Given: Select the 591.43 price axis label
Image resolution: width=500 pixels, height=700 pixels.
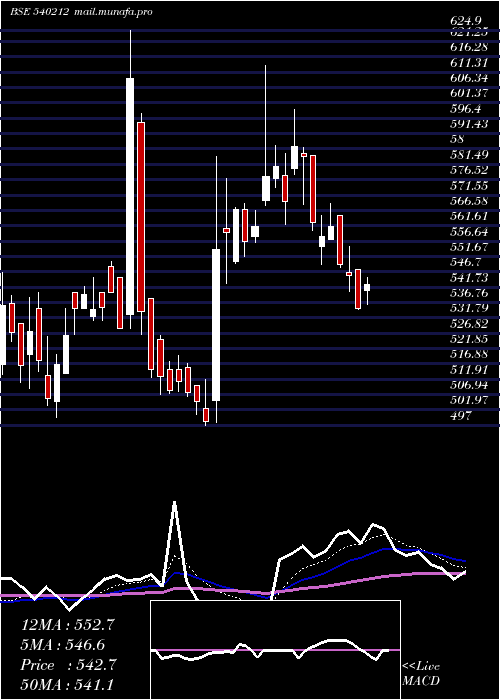Looking at the screenshot, I should [x=470, y=124].
